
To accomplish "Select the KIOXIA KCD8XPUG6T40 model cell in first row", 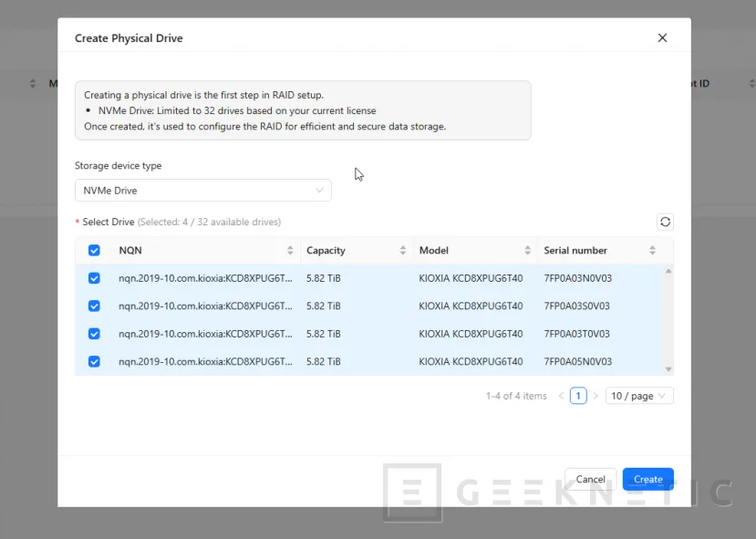I will pos(471,278).
